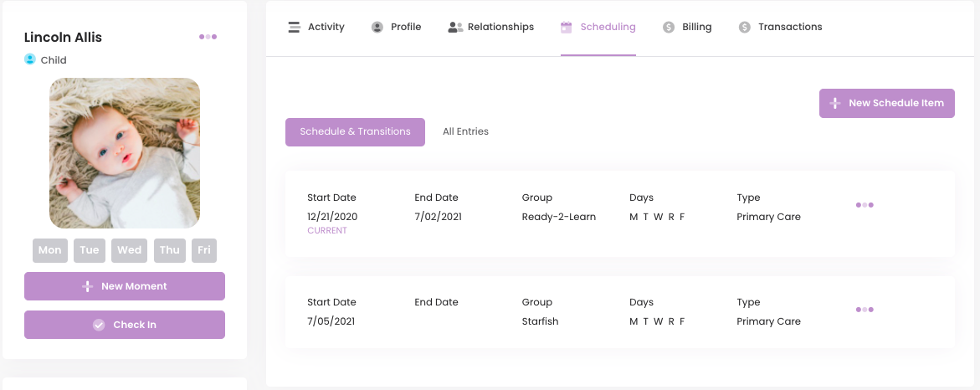Click the plus icon on New Moment
The width and height of the screenshot is (980, 390).
(88, 286)
